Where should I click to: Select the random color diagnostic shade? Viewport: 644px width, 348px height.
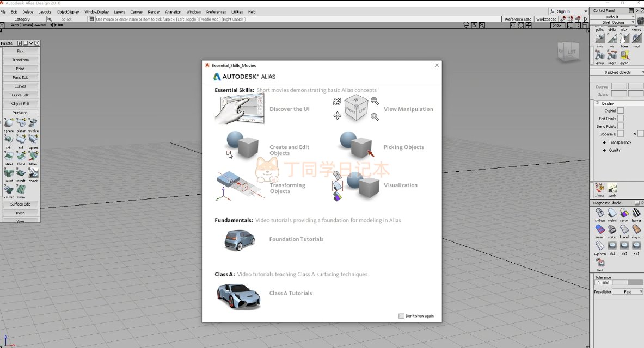click(x=624, y=213)
